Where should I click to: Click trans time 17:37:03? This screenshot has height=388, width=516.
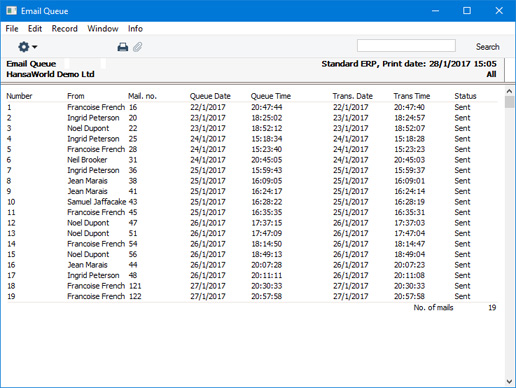pos(410,223)
